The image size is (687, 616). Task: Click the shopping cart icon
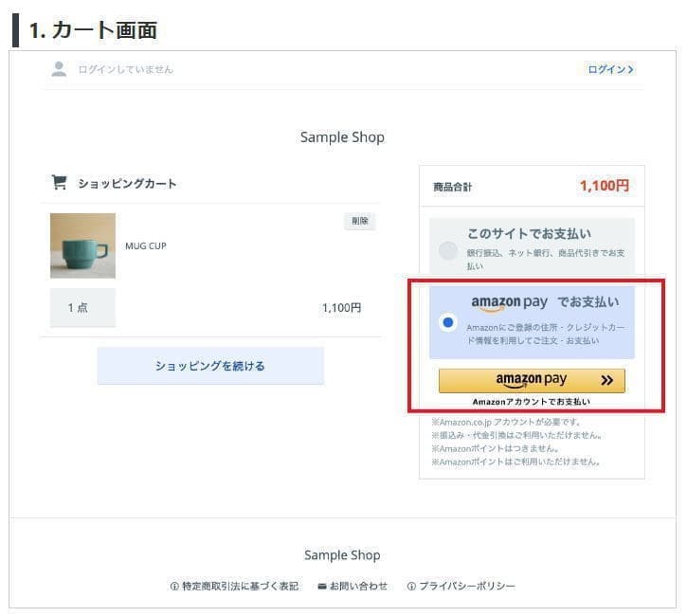pyautogui.click(x=59, y=182)
